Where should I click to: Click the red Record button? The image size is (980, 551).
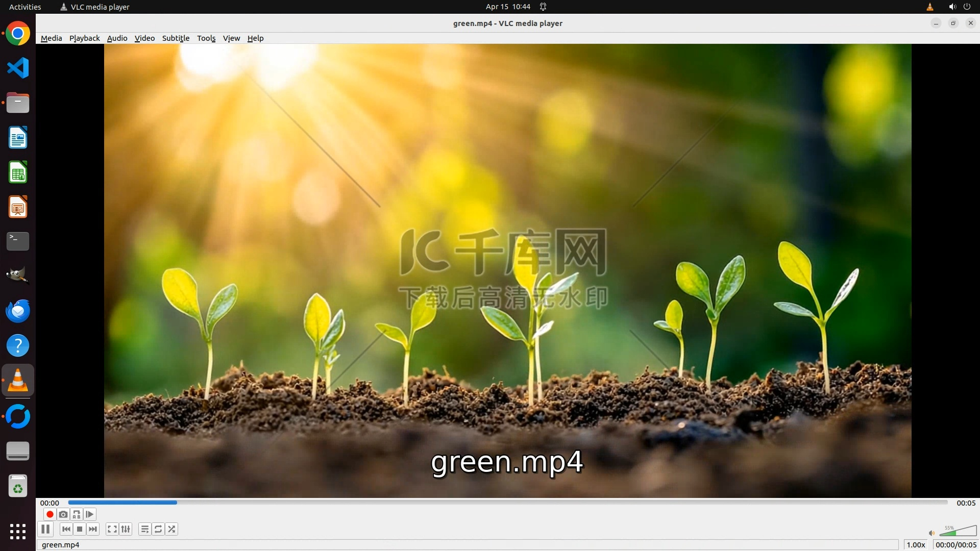(50, 514)
